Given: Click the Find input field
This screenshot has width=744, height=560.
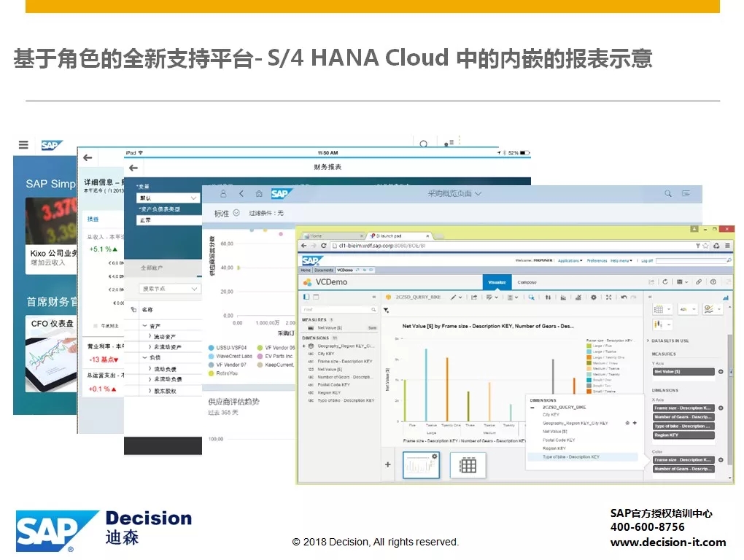Looking at the screenshot, I should pyautogui.click(x=338, y=310).
